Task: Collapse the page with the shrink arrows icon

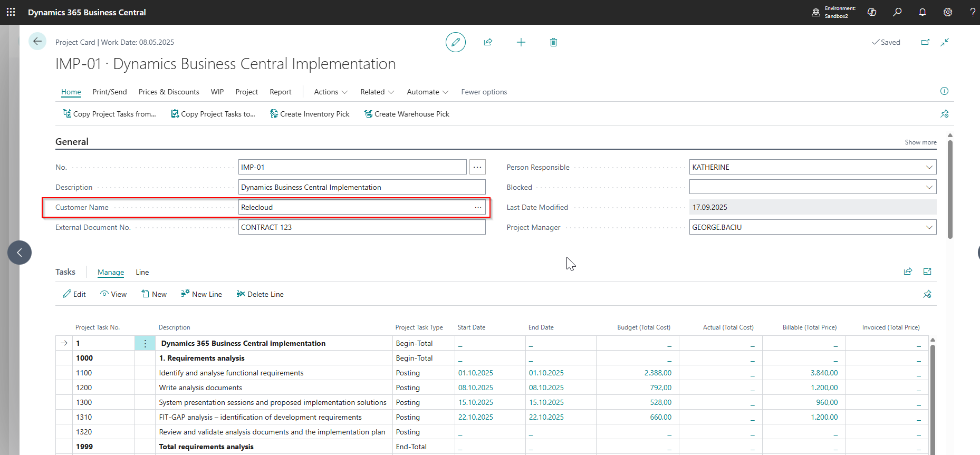Action: [945, 42]
